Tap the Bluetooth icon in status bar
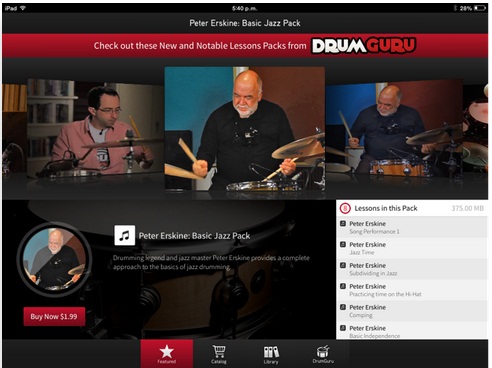The width and height of the screenshot is (492, 368). point(455,8)
